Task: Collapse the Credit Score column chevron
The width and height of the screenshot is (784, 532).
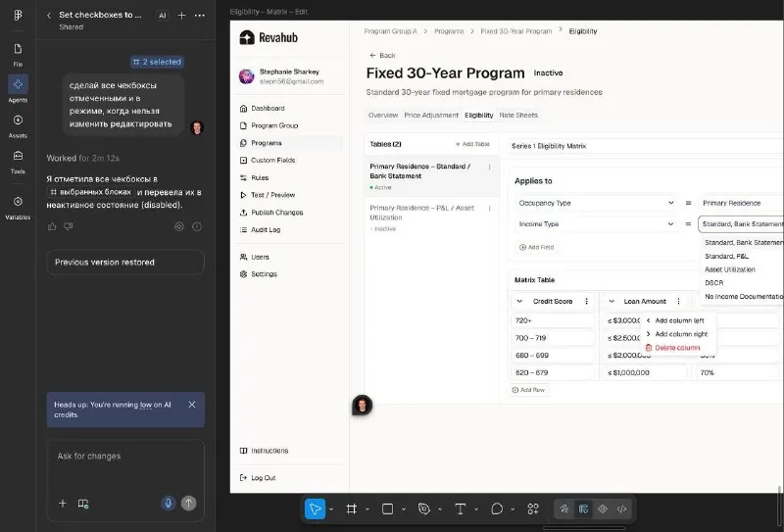Action: 519,301
